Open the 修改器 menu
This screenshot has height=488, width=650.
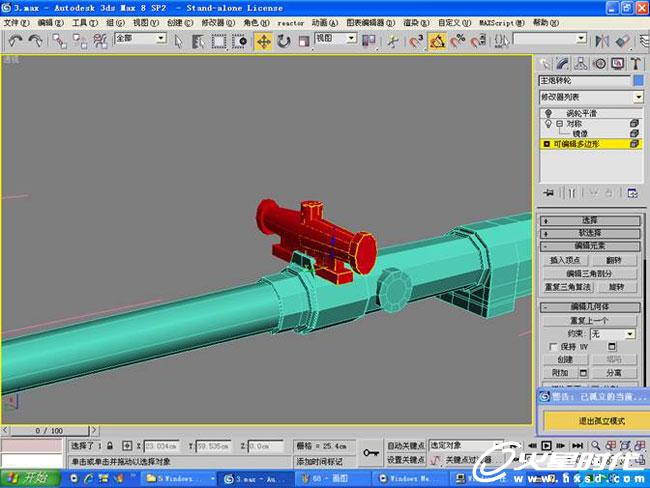(x=218, y=22)
